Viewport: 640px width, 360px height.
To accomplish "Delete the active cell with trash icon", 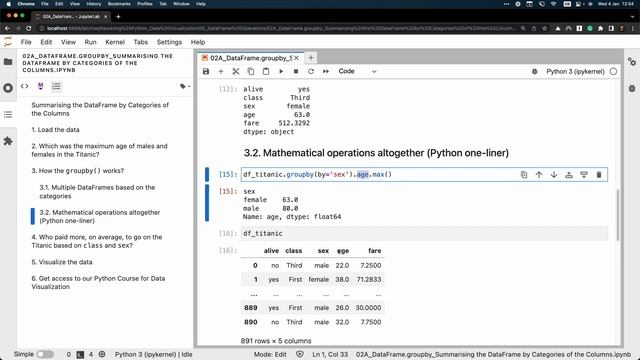I will click(x=599, y=175).
